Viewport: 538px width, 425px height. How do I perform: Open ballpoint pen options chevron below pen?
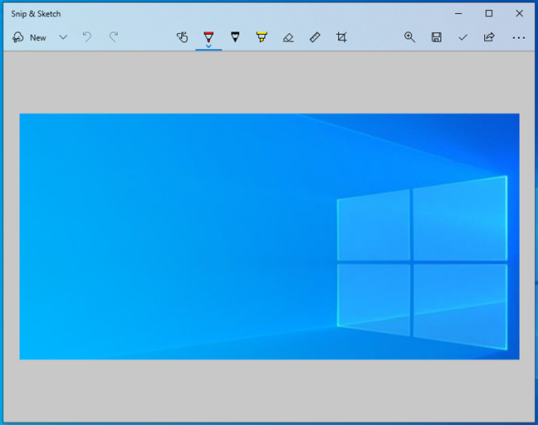209,46
